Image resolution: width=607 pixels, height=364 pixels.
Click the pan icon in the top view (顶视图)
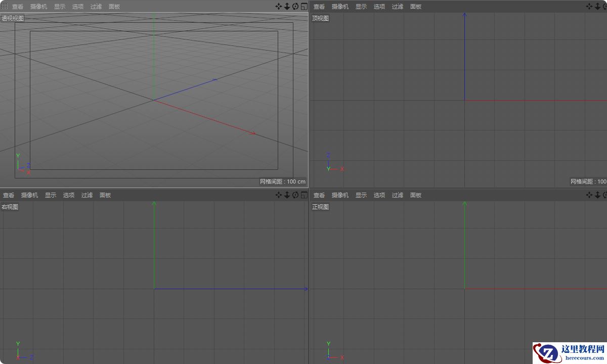pos(589,7)
